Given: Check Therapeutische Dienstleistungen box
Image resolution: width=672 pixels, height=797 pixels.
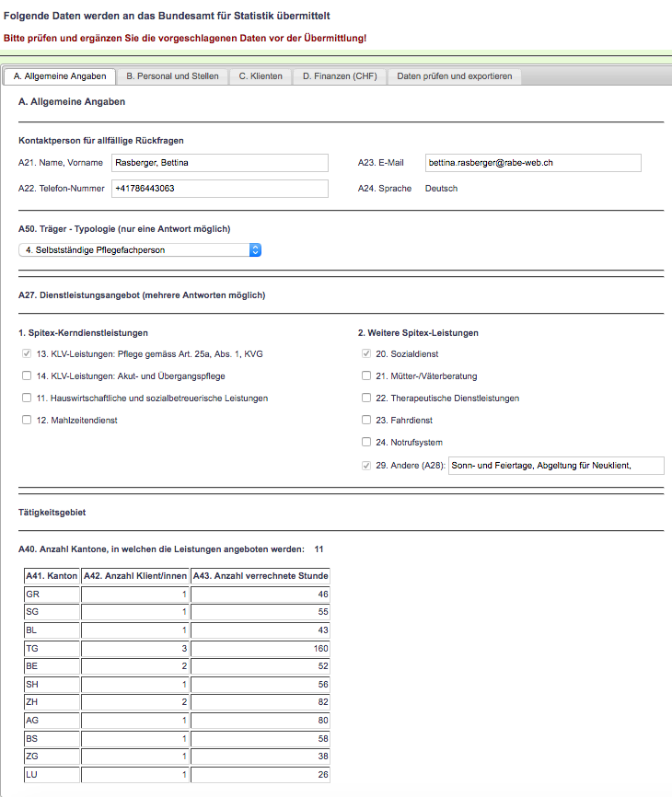Looking at the screenshot, I should coord(367,398).
